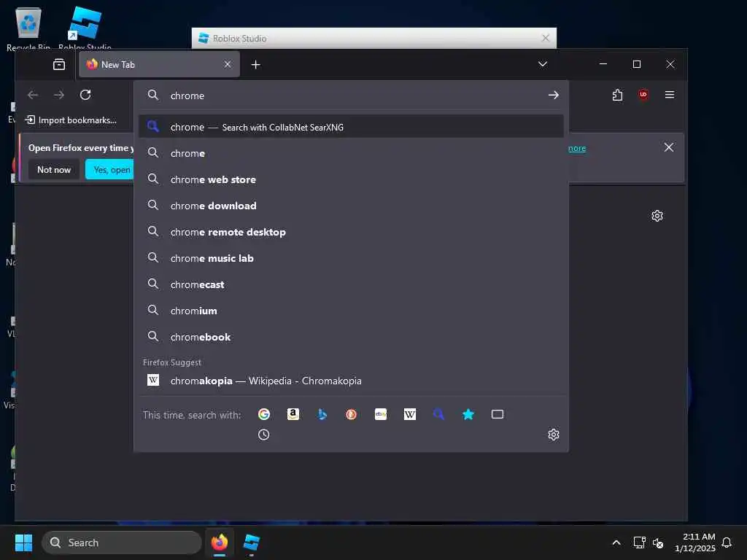Personalize New Tab with the gear icon
Screen dimensions: 747x560
click(657, 216)
